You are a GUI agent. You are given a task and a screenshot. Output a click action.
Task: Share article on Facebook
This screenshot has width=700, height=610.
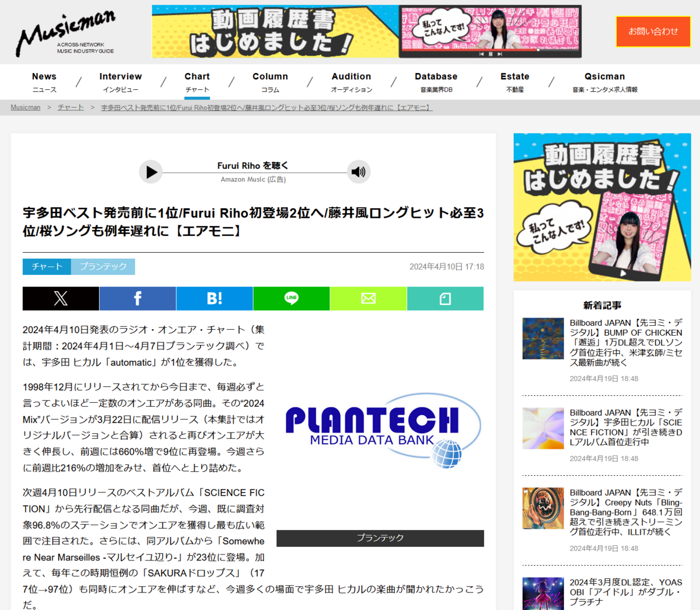(x=138, y=298)
